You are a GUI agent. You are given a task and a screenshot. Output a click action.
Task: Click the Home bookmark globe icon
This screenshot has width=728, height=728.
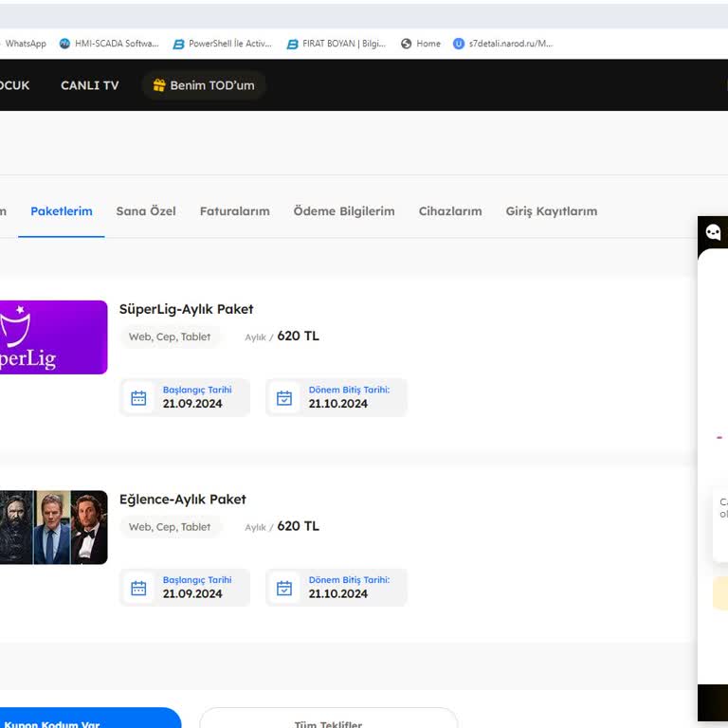[407, 44]
